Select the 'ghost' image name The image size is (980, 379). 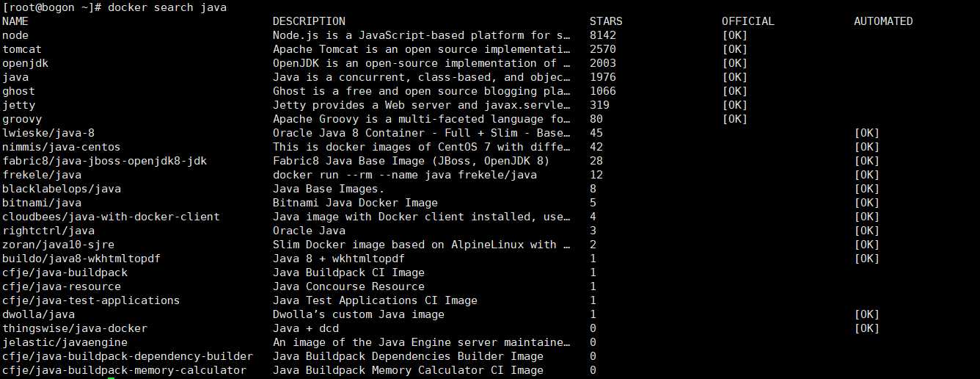18,91
